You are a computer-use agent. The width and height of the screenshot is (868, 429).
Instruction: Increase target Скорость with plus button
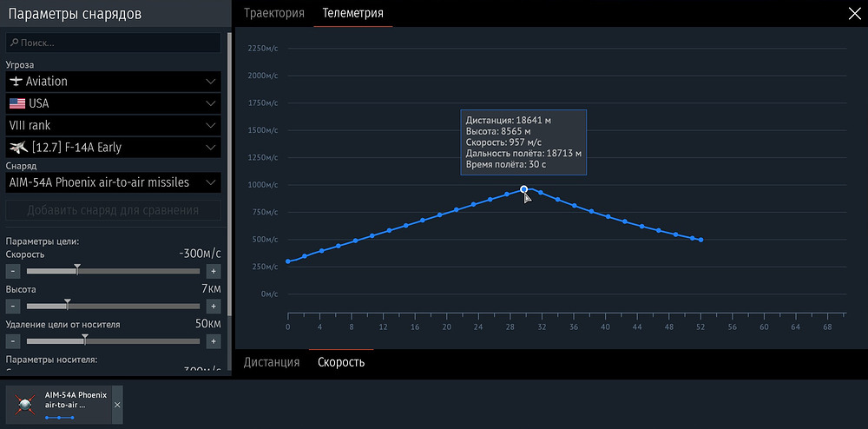point(214,271)
